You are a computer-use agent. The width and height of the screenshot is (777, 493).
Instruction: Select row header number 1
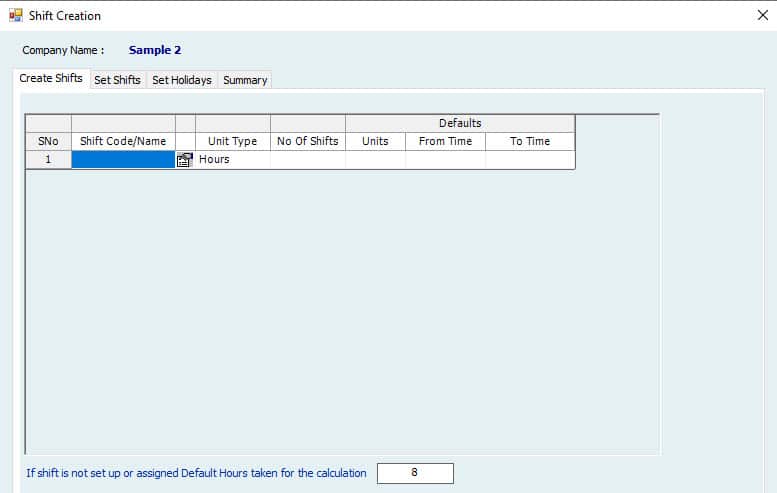pos(48,160)
